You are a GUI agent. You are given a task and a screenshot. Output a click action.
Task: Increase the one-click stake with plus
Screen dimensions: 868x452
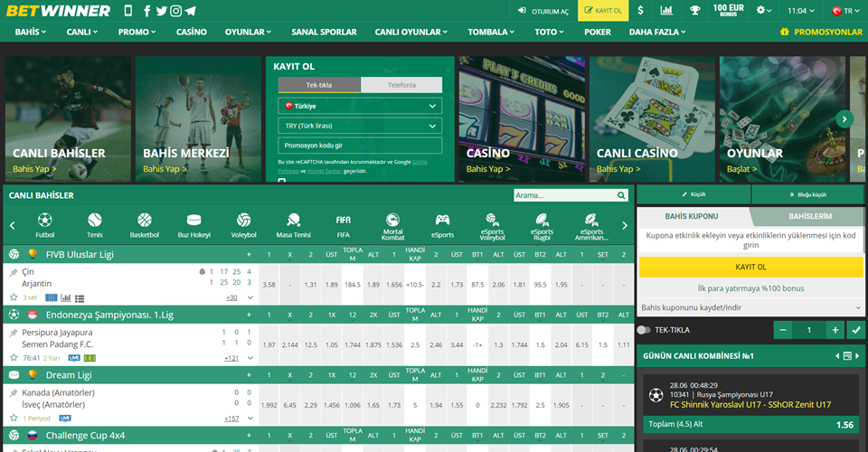click(x=835, y=330)
